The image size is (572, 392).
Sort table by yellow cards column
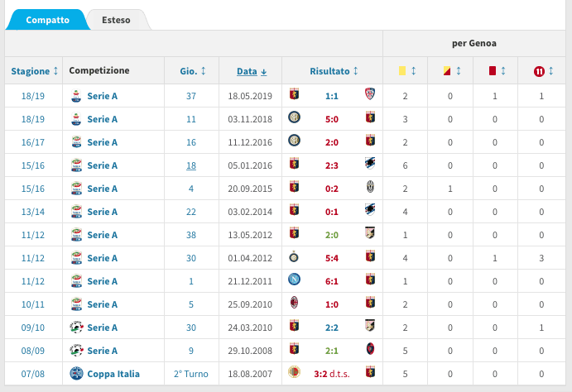(406, 71)
